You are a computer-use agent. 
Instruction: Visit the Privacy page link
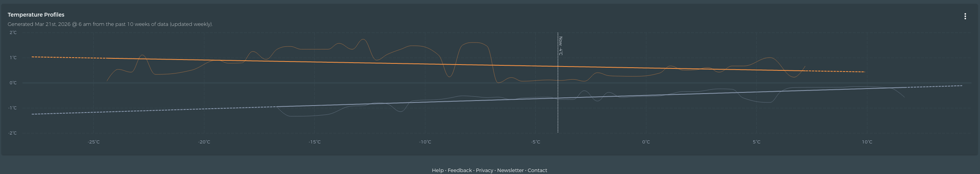pos(484,170)
